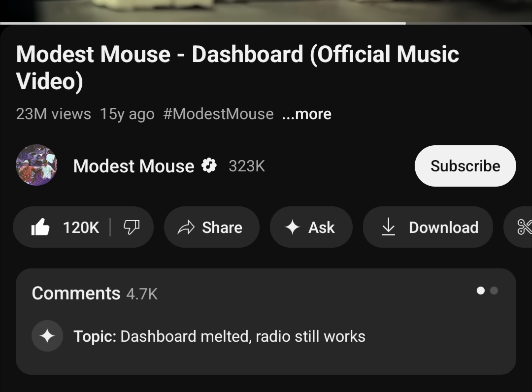Screen dimensions: 532x392
Task: Expand the description with ...more
Action: (306, 114)
